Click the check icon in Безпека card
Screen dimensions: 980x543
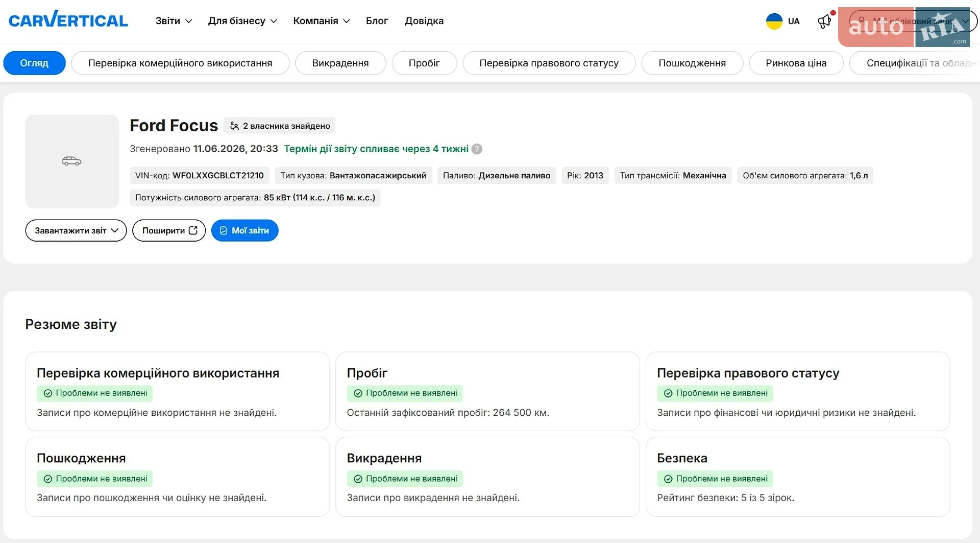(668, 479)
